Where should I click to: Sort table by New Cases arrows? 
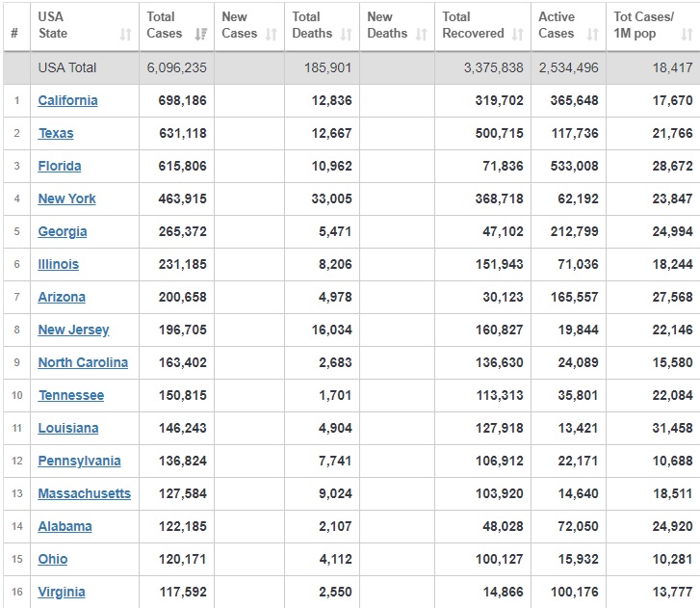coord(272,34)
